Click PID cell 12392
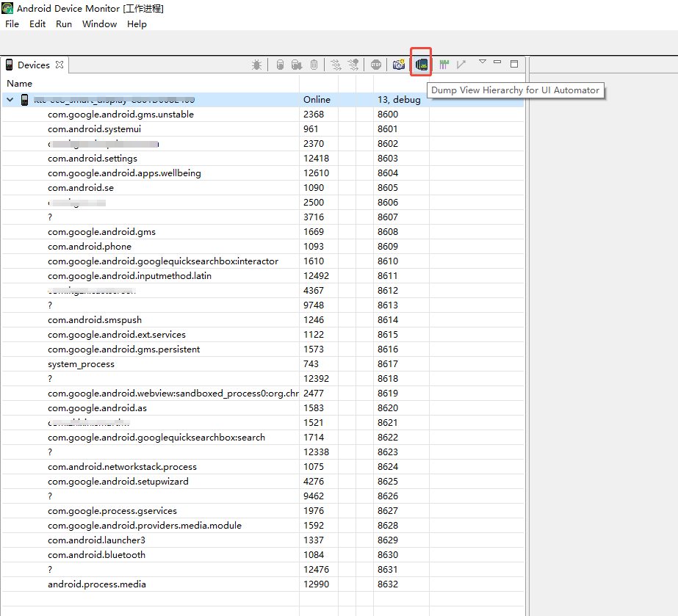Image resolution: width=678 pixels, height=616 pixels. (x=316, y=379)
